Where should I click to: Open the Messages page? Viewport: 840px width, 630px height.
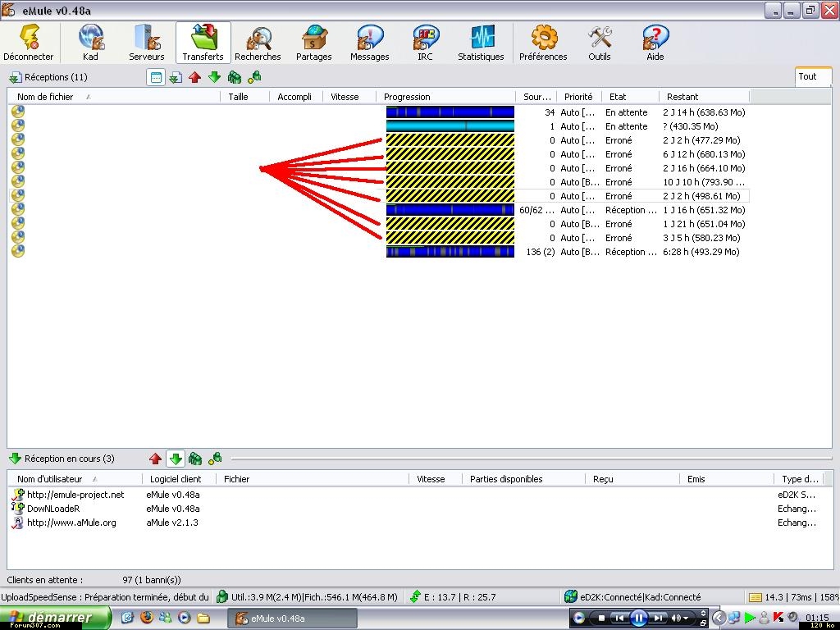370,43
